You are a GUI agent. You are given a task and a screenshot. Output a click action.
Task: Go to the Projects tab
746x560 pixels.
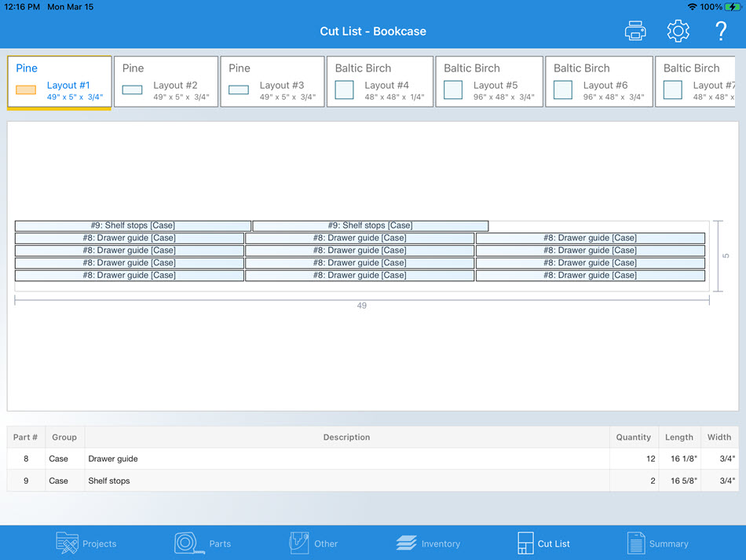click(86, 543)
